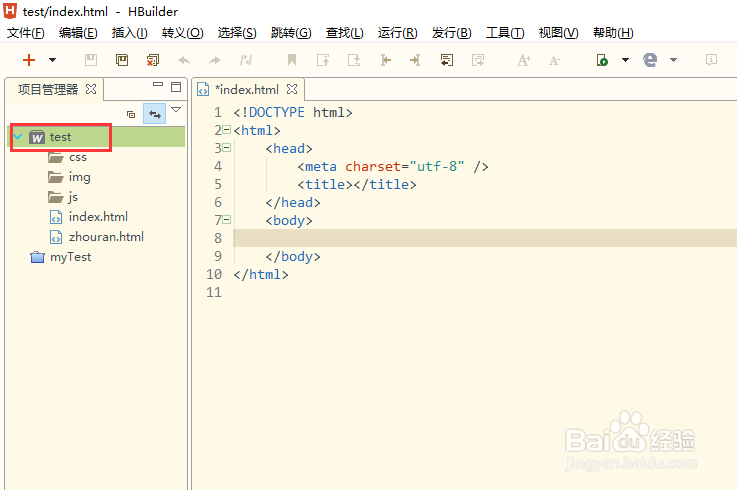
Task: Click the bookmark flag toolbar icon
Action: coord(292,60)
